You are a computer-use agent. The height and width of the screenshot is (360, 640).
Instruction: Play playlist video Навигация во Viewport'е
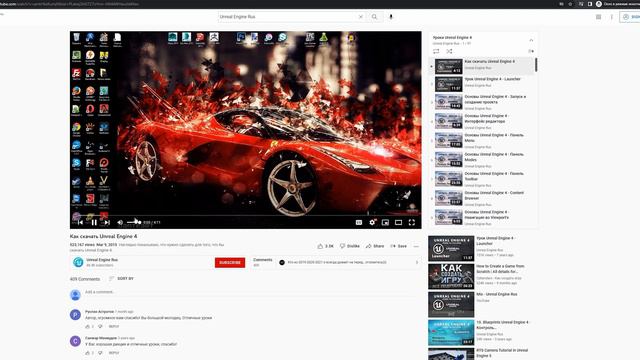click(482, 217)
